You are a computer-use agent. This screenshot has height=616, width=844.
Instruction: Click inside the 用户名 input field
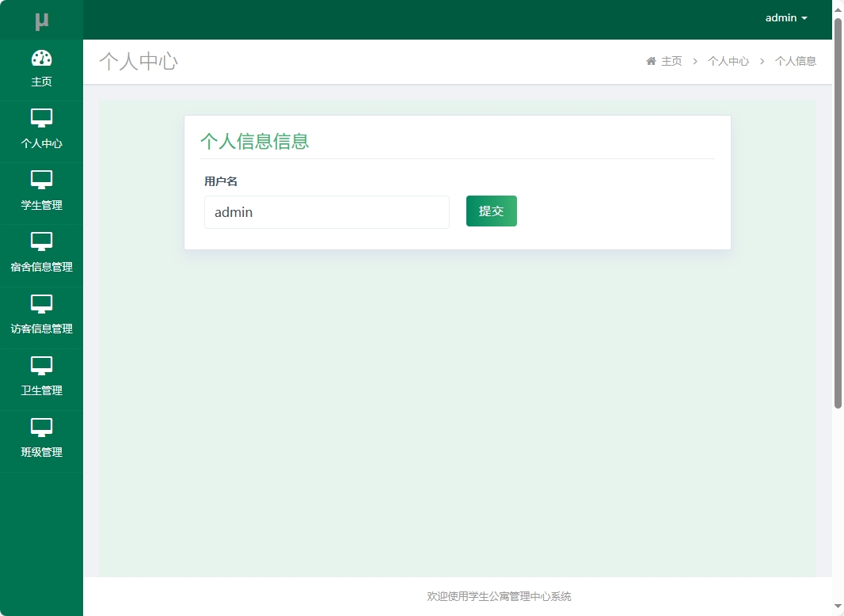[x=326, y=211]
